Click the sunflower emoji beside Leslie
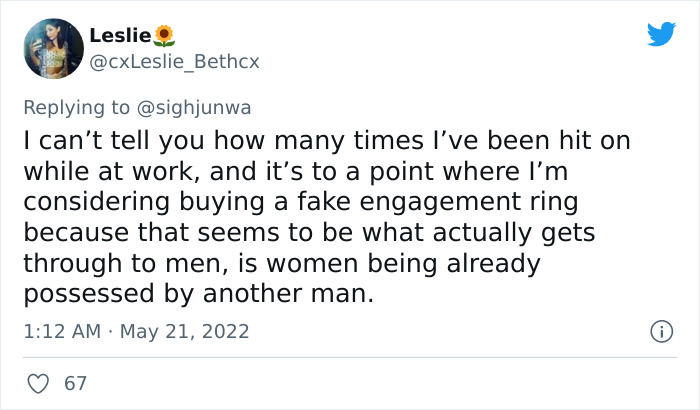Viewport: 700px width, 410px height. [x=165, y=37]
